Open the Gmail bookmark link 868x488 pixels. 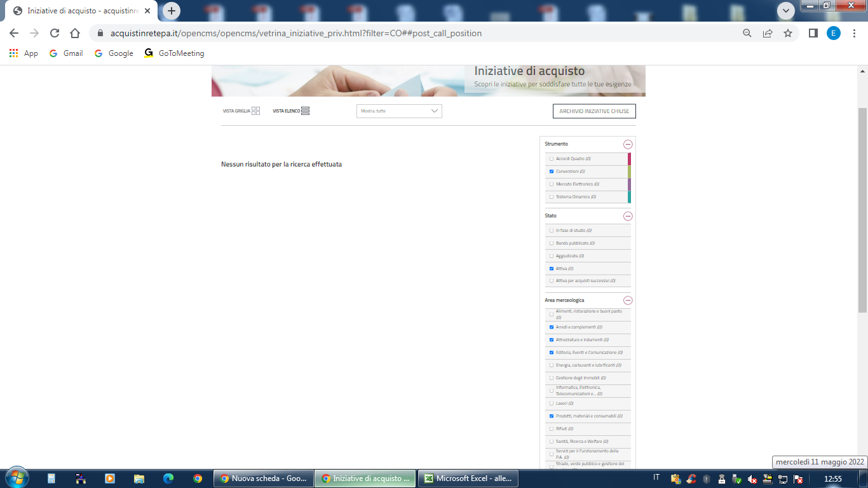[x=67, y=53]
